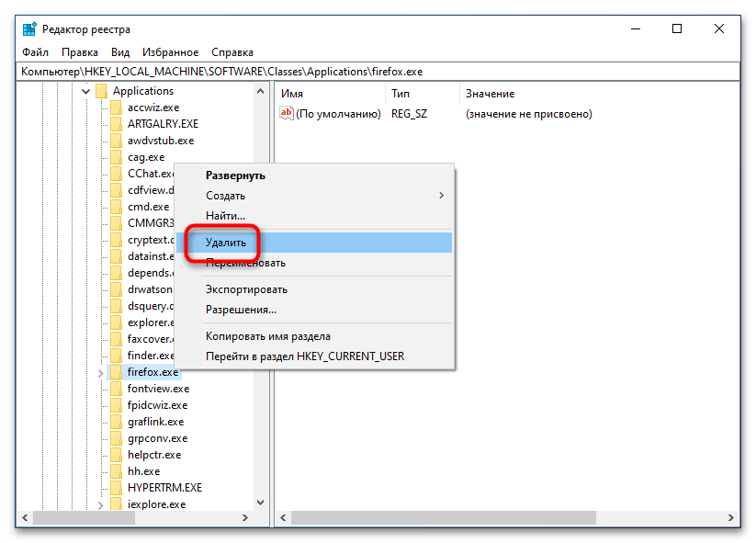Click the Registry Editor app icon in title bar
Image resolution: width=756 pixels, height=543 pixels.
[29, 28]
